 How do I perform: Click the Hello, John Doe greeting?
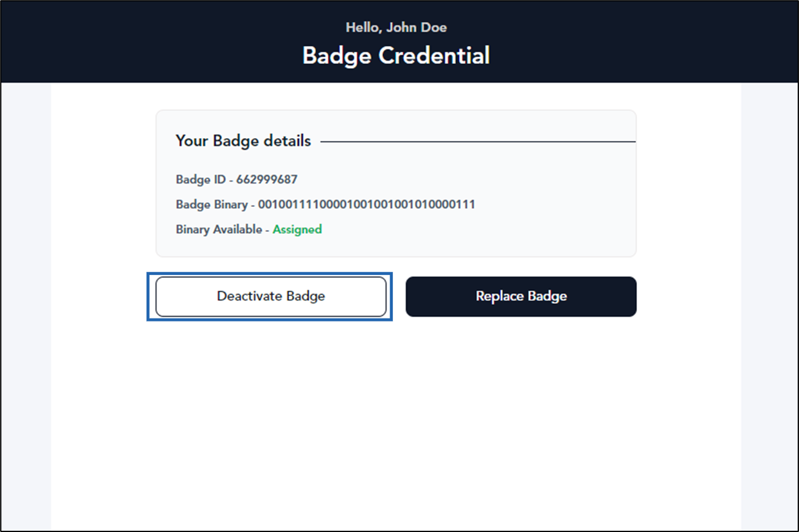[x=396, y=28]
